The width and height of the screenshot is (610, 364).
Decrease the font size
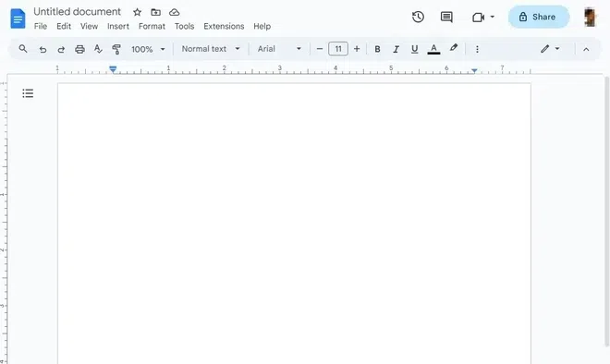click(320, 49)
